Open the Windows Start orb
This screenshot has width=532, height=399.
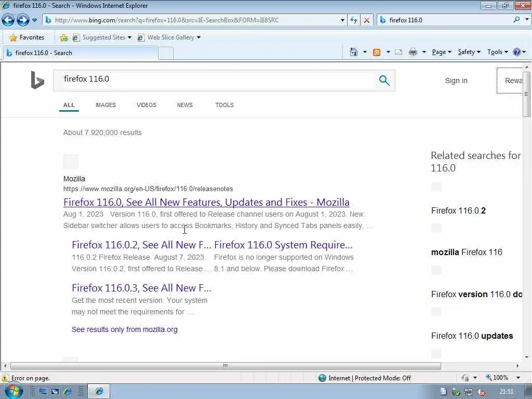[14, 391]
